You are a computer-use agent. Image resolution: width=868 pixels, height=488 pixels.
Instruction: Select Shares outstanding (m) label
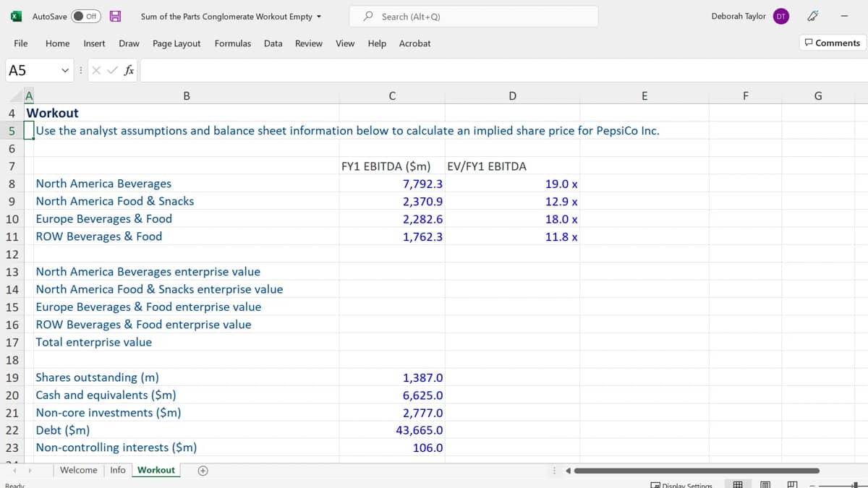pyautogui.click(x=187, y=377)
